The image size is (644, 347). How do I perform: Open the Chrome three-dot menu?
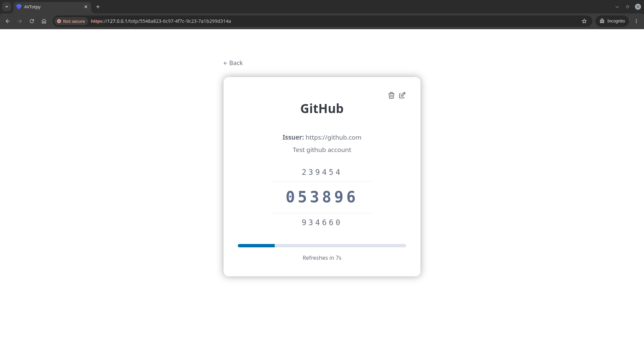636,21
